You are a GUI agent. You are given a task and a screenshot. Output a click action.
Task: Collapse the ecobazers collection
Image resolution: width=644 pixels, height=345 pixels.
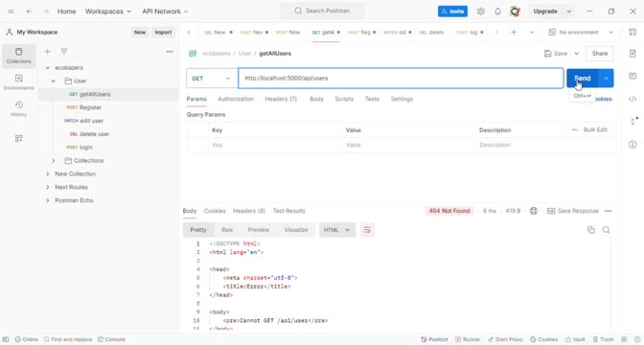pyautogui.click(x=48, y=68)
